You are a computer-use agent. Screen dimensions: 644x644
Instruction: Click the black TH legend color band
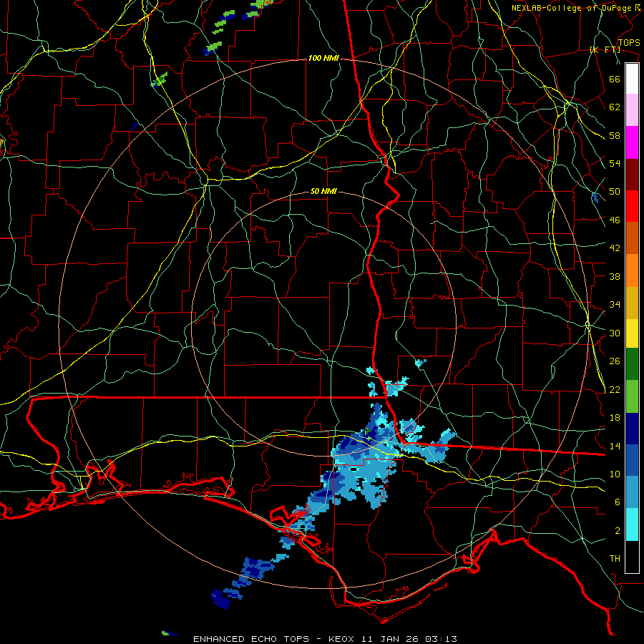pyautogui.click(x=632, y=557)
